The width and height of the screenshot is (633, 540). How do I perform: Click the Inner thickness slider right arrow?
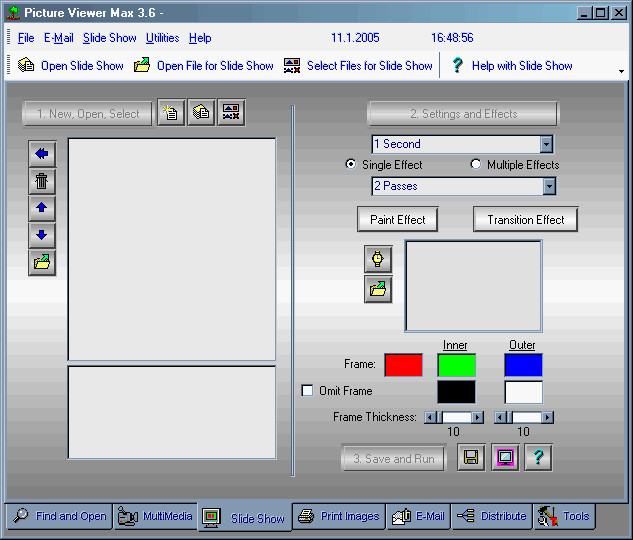pos(478,417)
